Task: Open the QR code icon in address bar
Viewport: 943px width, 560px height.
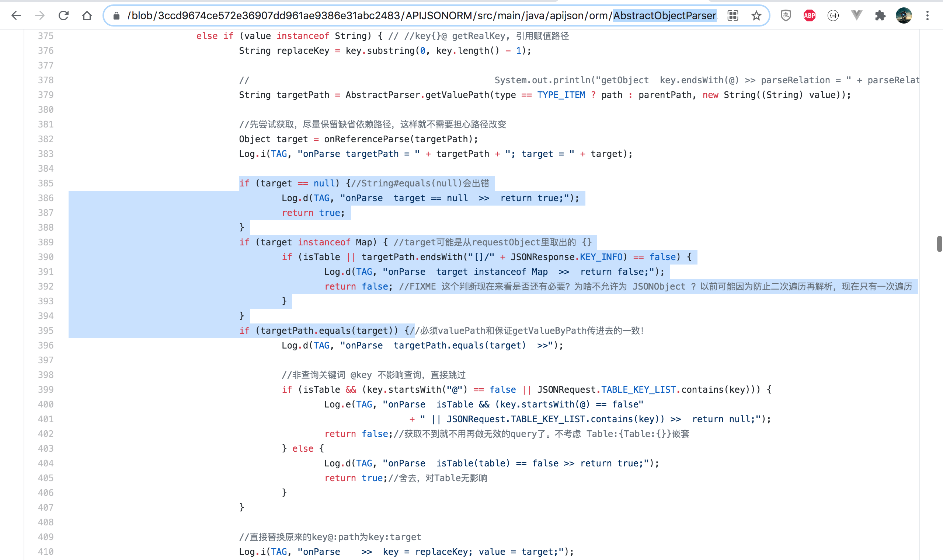Action: (733, 15)
